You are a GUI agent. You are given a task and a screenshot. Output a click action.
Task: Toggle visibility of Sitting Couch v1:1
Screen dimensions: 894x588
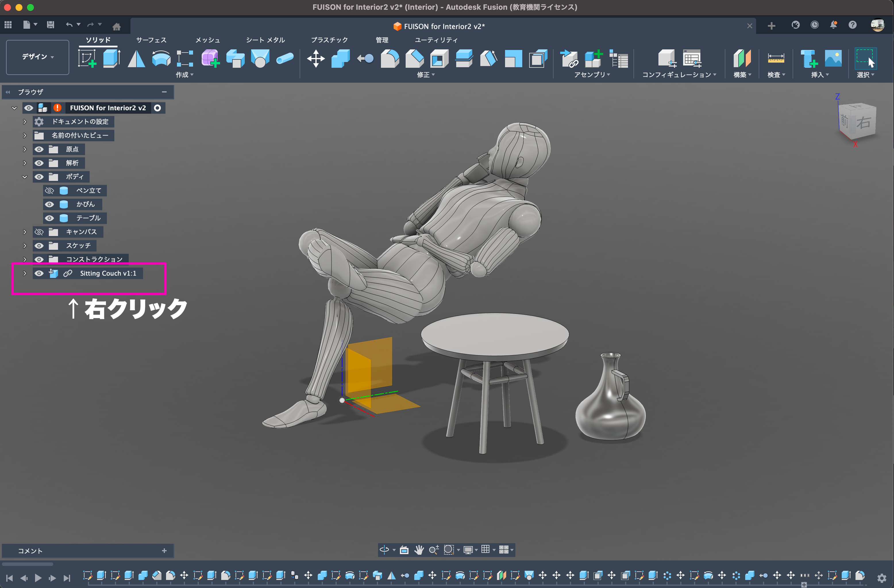pos(39,273)
